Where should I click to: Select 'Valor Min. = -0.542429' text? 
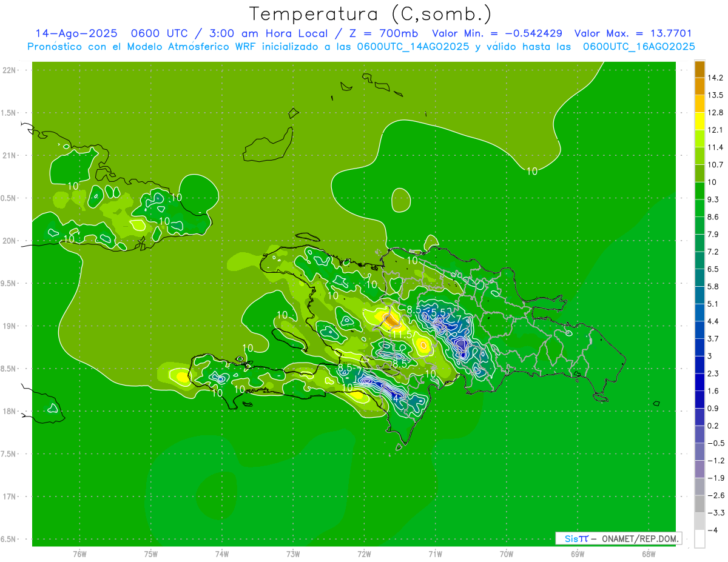[496, 34]
